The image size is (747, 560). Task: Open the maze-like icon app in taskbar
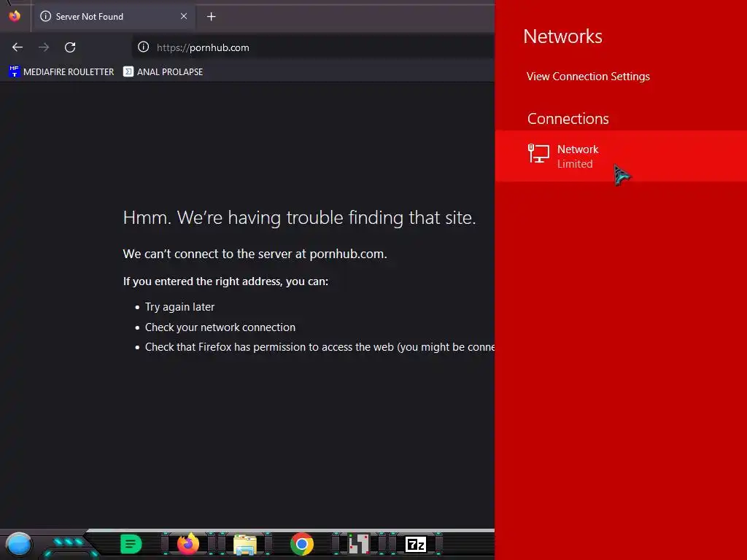point(359,544)
